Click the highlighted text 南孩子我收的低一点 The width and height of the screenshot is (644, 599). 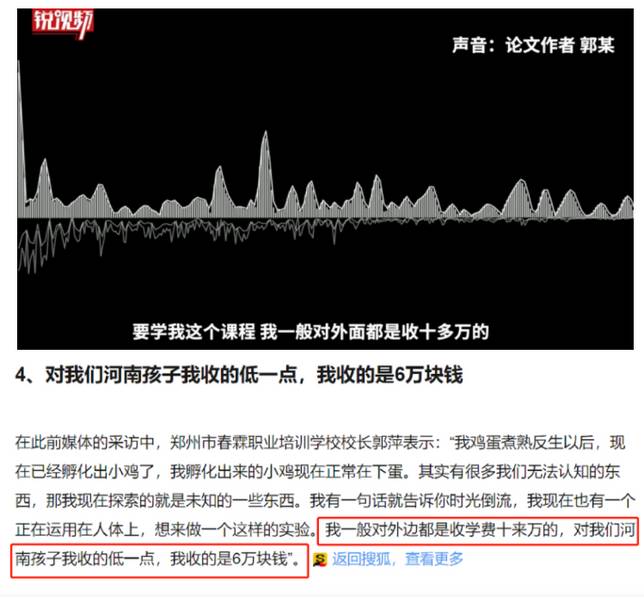tap(85, 559)
